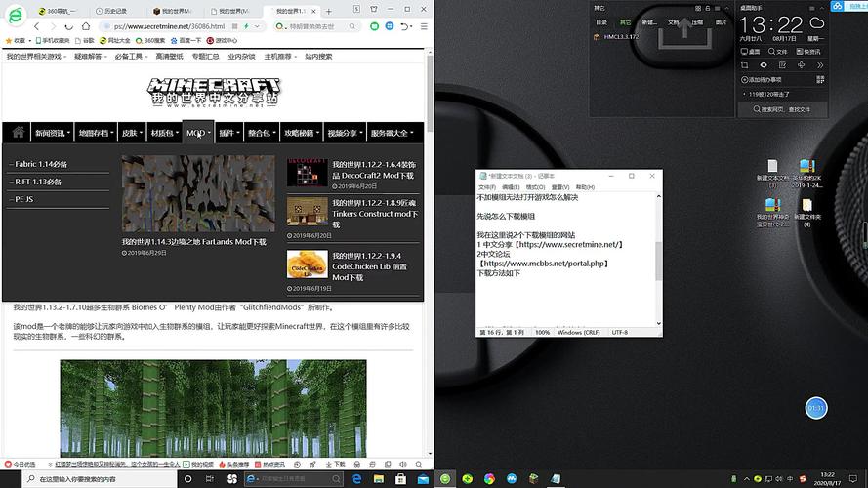The image size is (868, 488).
Task: Click the lightning speed mode icon in address bar
Action: coord(246,26)
